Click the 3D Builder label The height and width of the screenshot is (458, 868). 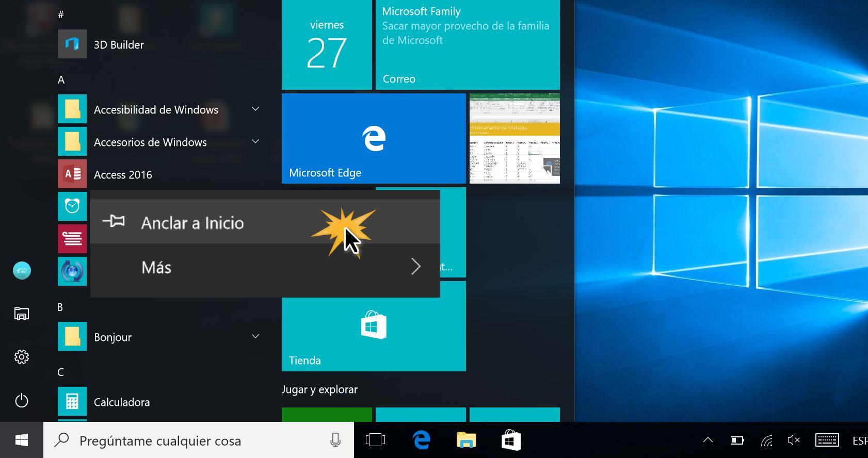pyautogui.click(x=119, y=45)
